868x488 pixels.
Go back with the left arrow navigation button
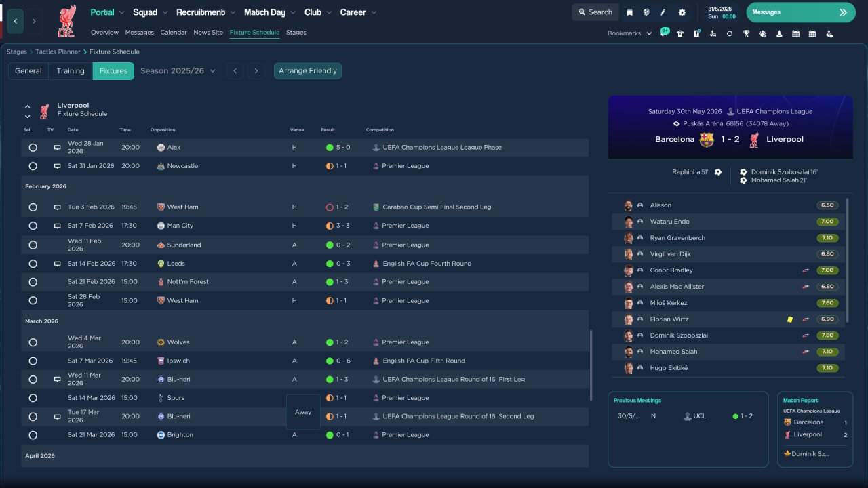coord(16,21)
